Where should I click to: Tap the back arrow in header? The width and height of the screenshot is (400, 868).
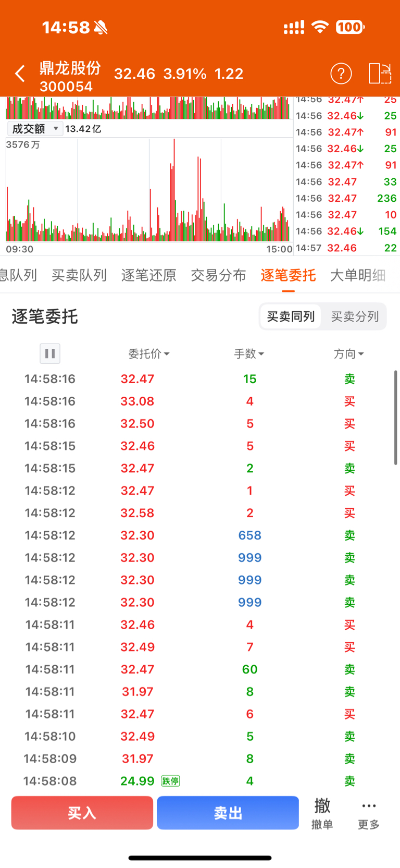(x=20, y=74)
